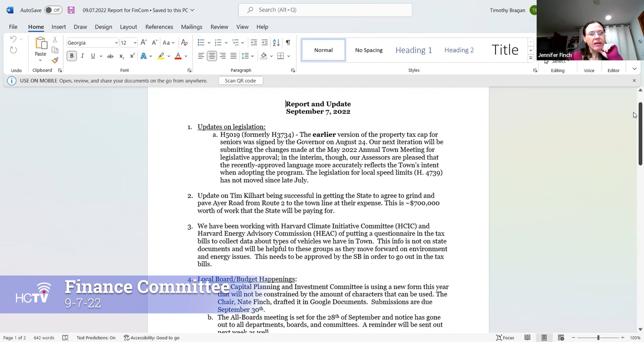Dismiss the Use on Mobile banner

[634, 80]
